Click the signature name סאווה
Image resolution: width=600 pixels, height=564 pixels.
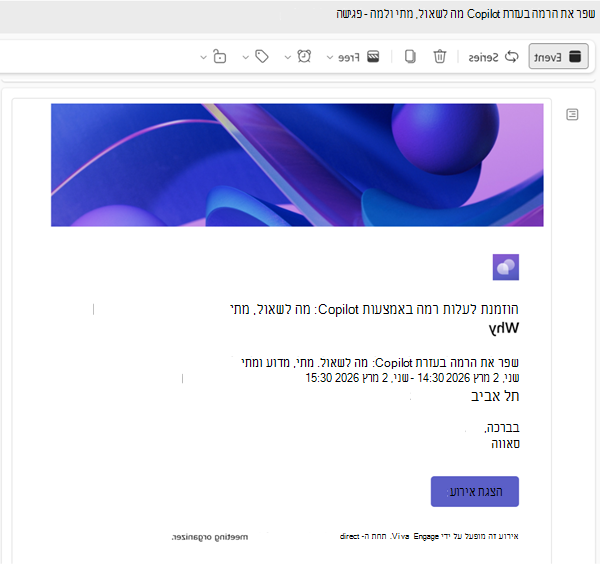[x=505, y=444]
